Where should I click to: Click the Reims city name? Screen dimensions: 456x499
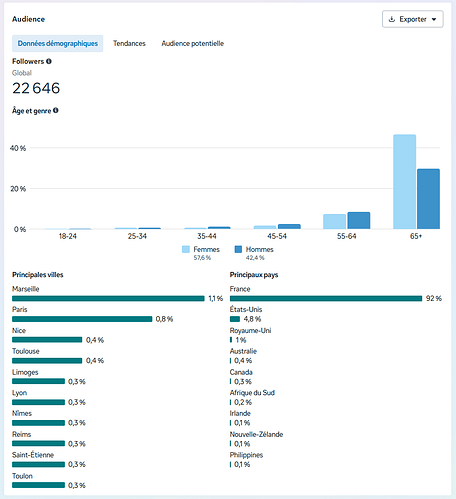pos(22,434)
